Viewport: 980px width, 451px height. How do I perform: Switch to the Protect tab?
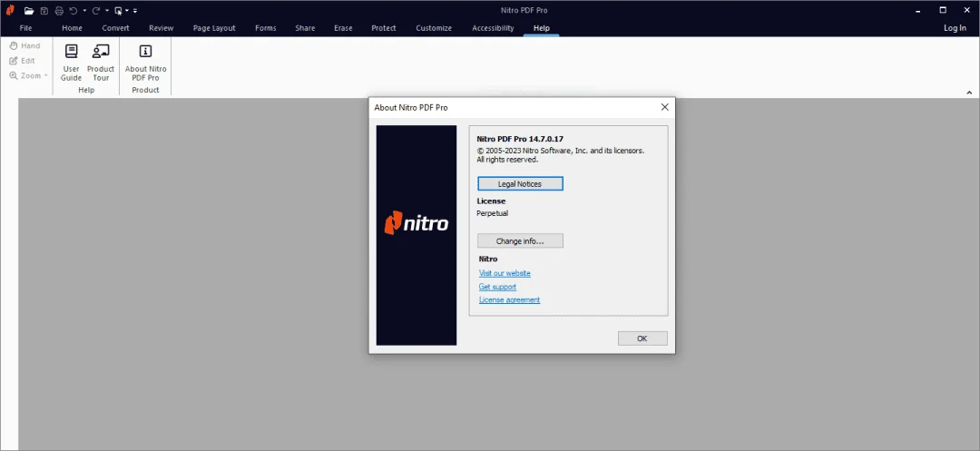[x=384, y=28]
